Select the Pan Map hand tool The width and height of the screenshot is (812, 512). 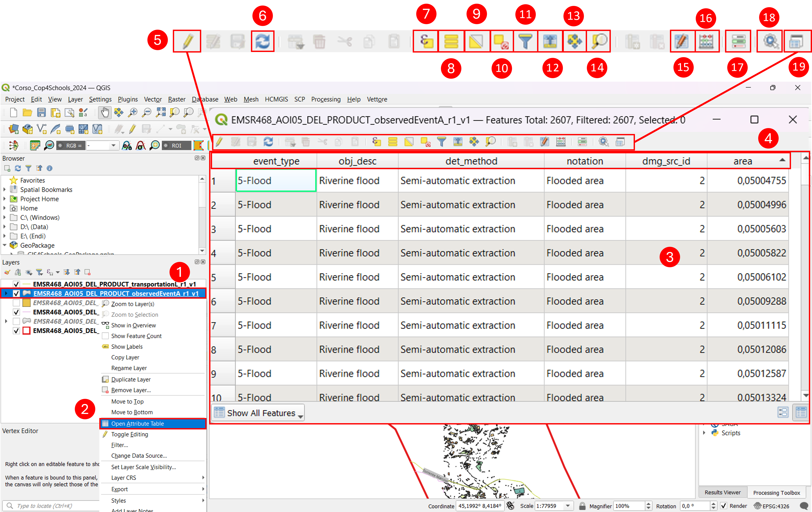[x=105, y=112]
